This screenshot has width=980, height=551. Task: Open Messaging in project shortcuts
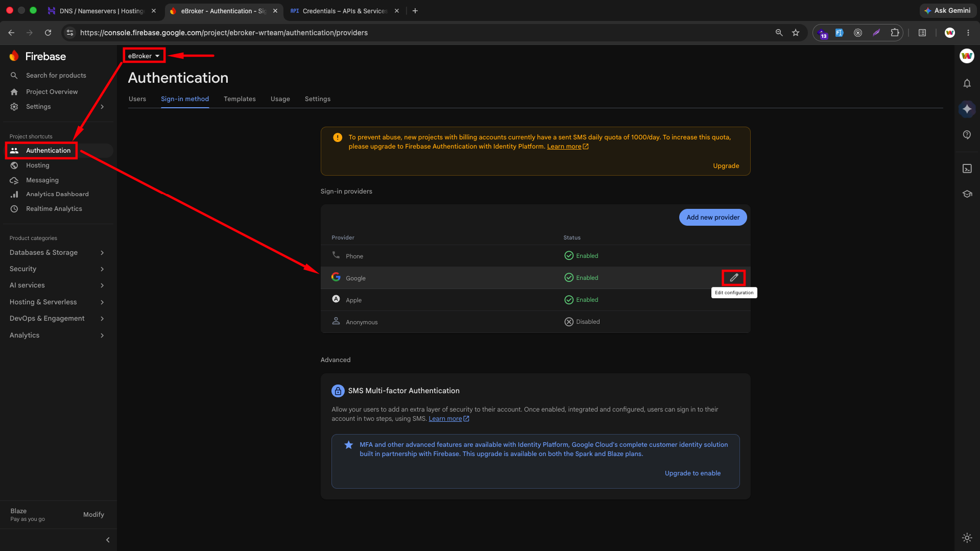(42, 180)
